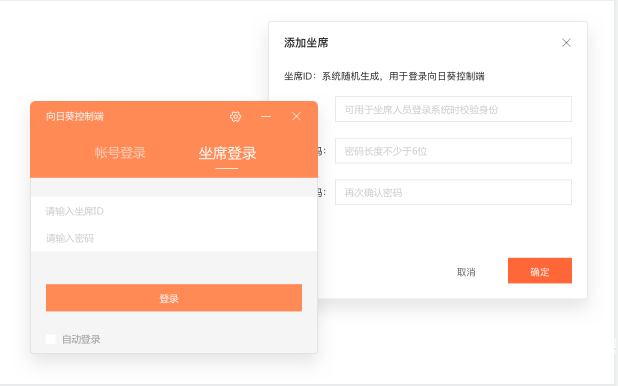Click the 添加坐席 dialog heading
Image resolution: width=618 pixels, height=386 pixels.
click(x=306, y=43)
